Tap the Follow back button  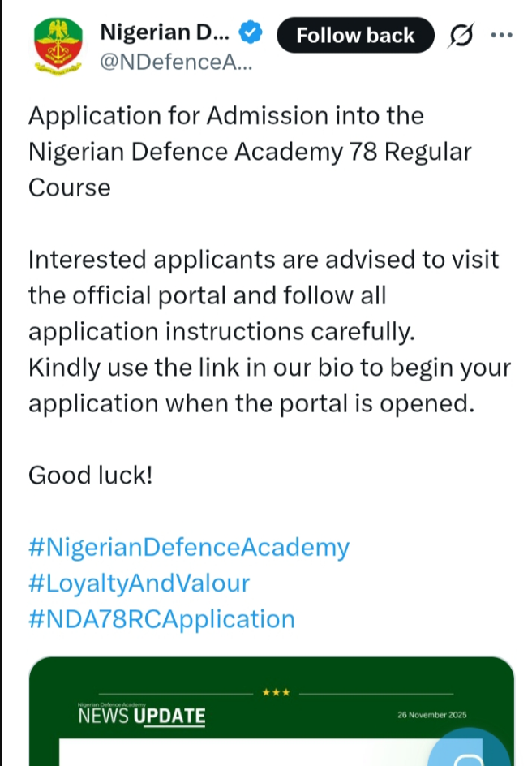[x=355, y=35]
